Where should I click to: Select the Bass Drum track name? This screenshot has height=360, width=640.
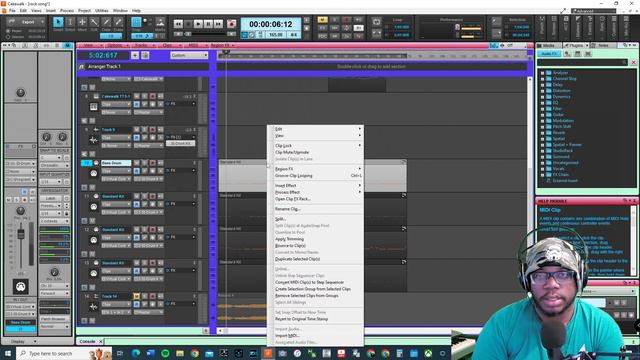tap(116, 163)
